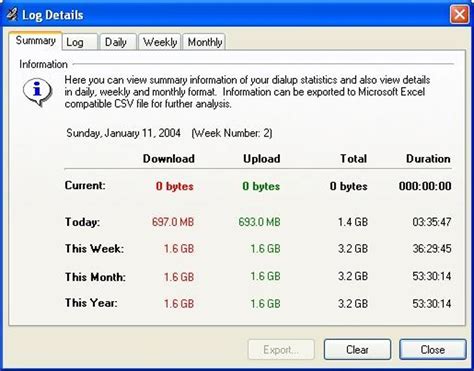Click today's duration '03:35:47'
The image size is (474, 371).
coord(432,222)
